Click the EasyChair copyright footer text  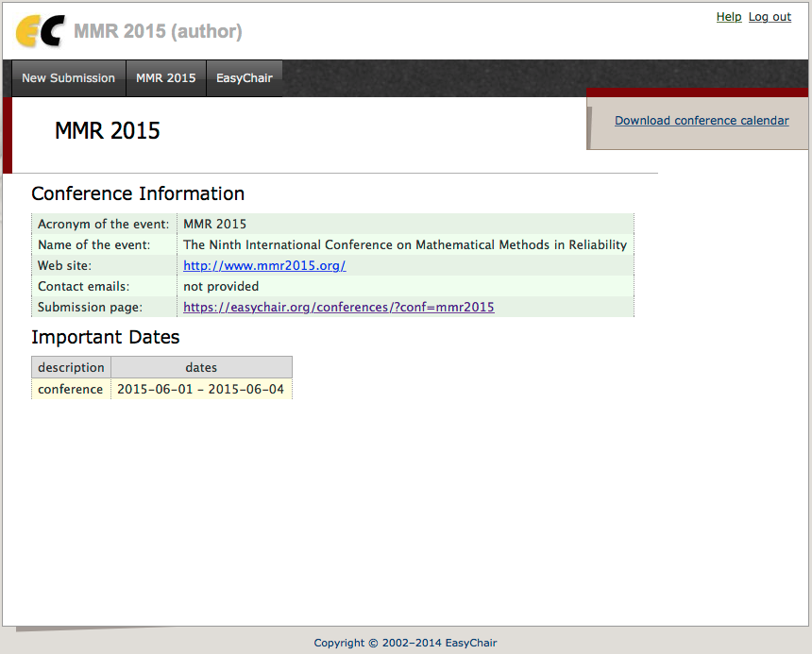click(x=405, y=643)
